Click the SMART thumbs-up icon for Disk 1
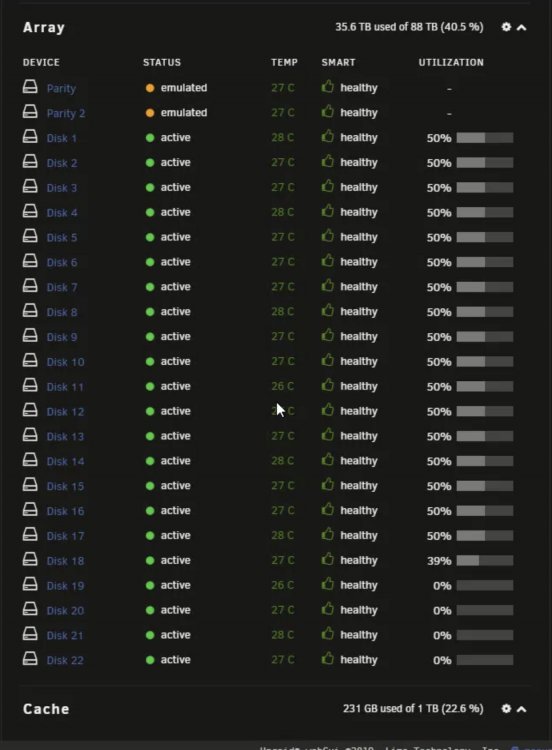This screenshot has width=552, height=750. click(328, 136)
